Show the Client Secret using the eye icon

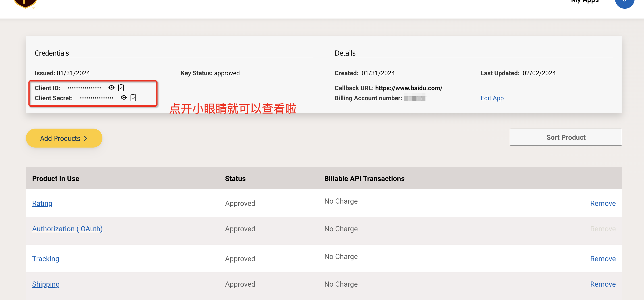click(x=124, y=98)
